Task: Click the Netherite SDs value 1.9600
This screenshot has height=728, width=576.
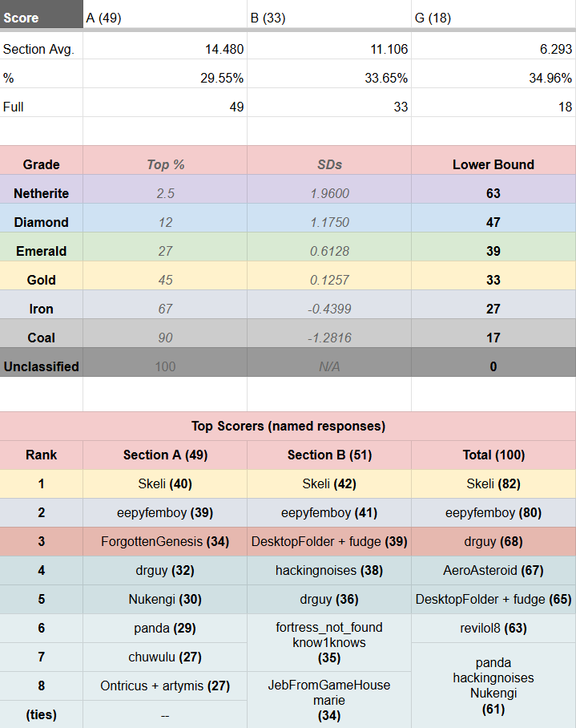Action: pyautogui.click(x=329, y=189)
